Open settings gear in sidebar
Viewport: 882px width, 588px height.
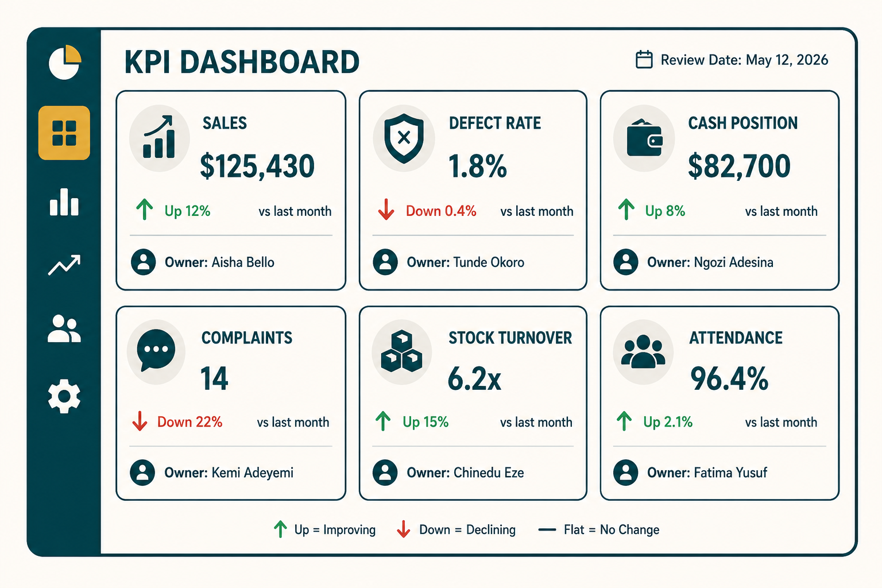tap(64, 396)
